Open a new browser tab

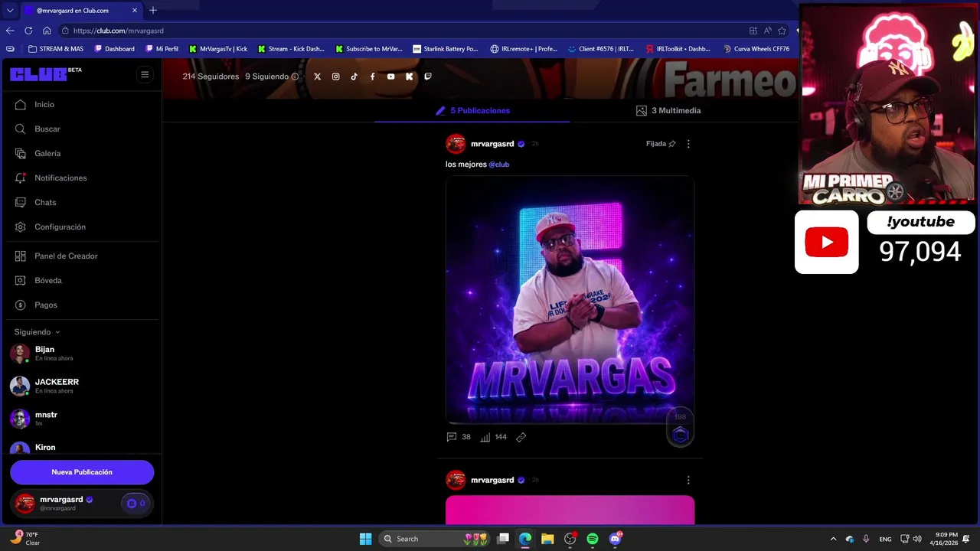[x=153, y=10]
